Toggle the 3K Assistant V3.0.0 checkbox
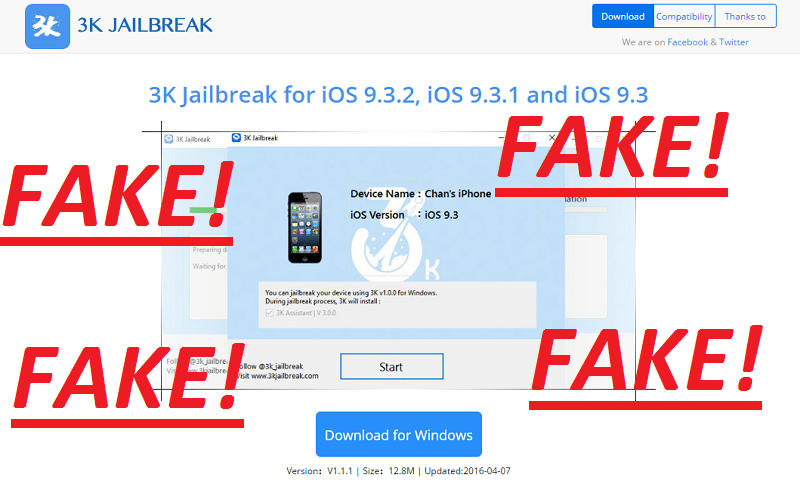800x484 pixels. click(269, 313)
